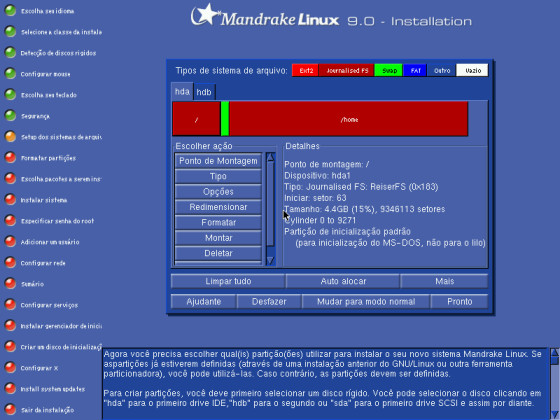The image size is (560, 420).
Task: Click the orange light for Setup dos sistemas
Action: (x=10, y=137)
